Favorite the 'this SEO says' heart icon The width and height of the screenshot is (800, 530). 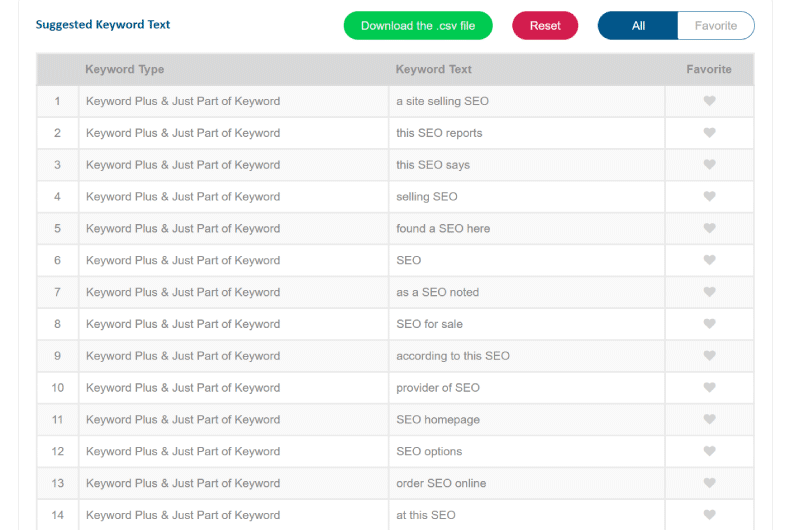click(x=709, y=165)
